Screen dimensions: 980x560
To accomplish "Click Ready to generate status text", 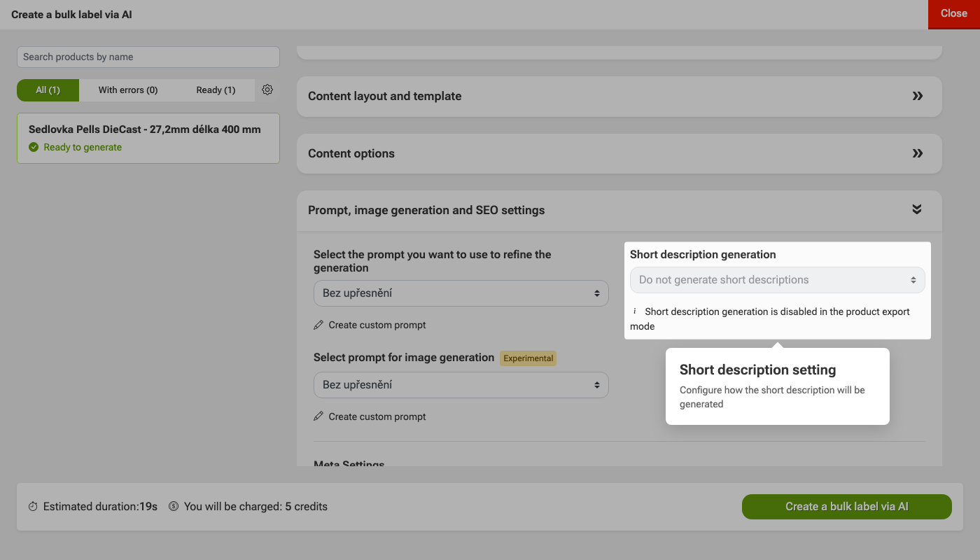I will tap(83, 147).
